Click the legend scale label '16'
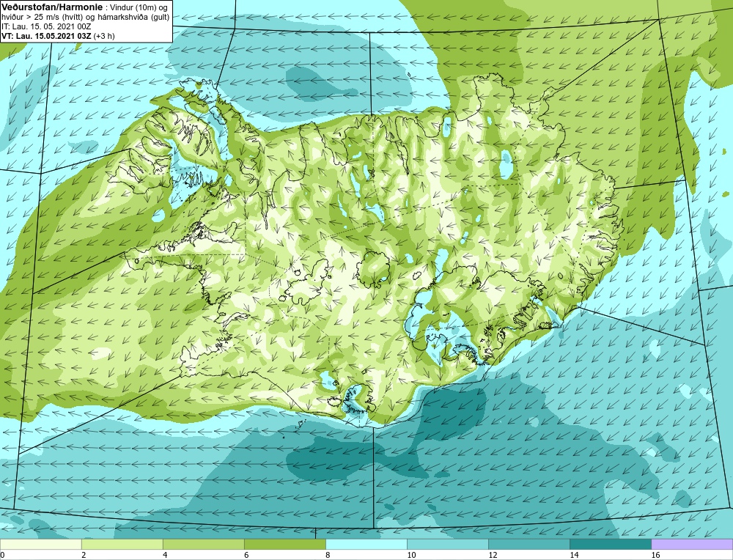The height and width of the screenshot is (560, 733). click(x=655, y=556)
